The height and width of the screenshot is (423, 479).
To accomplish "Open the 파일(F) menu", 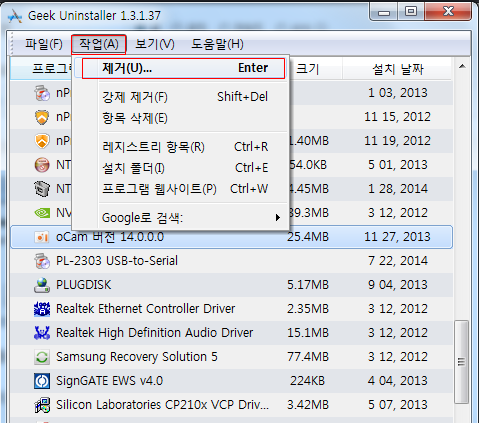I will tap(44, 44).
